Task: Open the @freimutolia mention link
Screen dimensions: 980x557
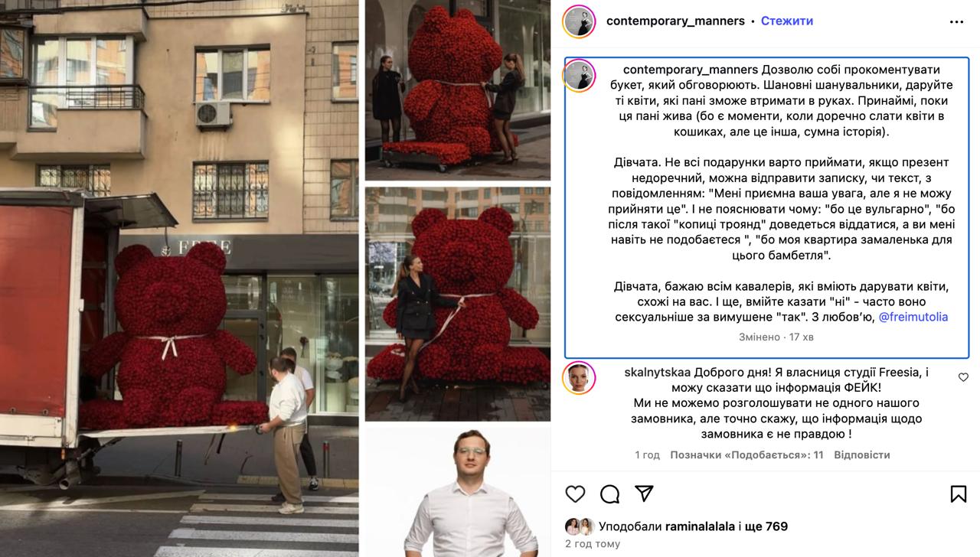Action: pos(913,317)
